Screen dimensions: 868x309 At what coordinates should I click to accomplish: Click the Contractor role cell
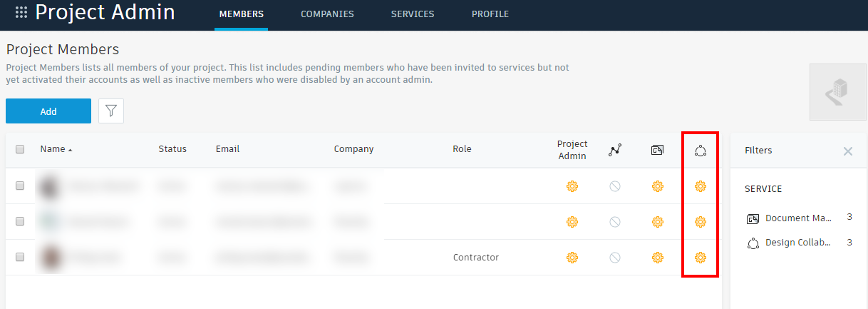click(x=476, y=257)
